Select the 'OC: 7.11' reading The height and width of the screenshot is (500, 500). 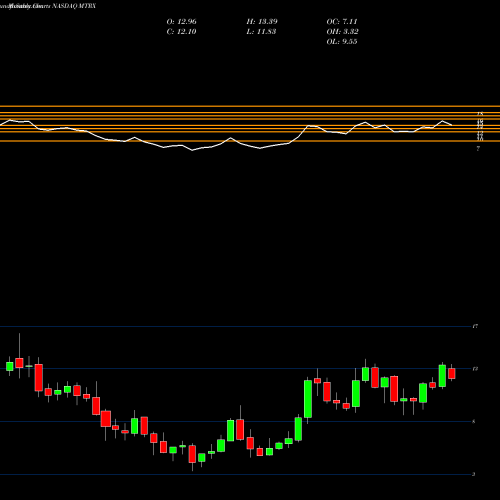pyautogui.click(x=342, y=22)
